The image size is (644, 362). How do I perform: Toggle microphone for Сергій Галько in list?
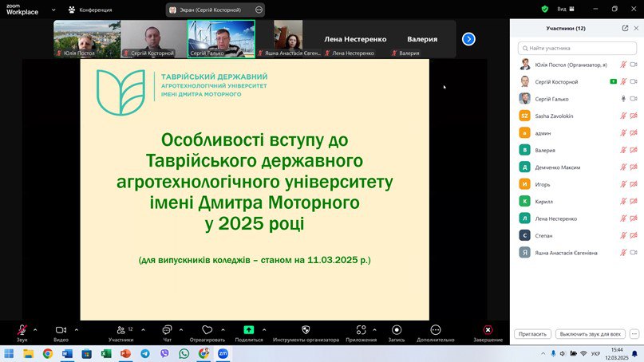(623, 99)
